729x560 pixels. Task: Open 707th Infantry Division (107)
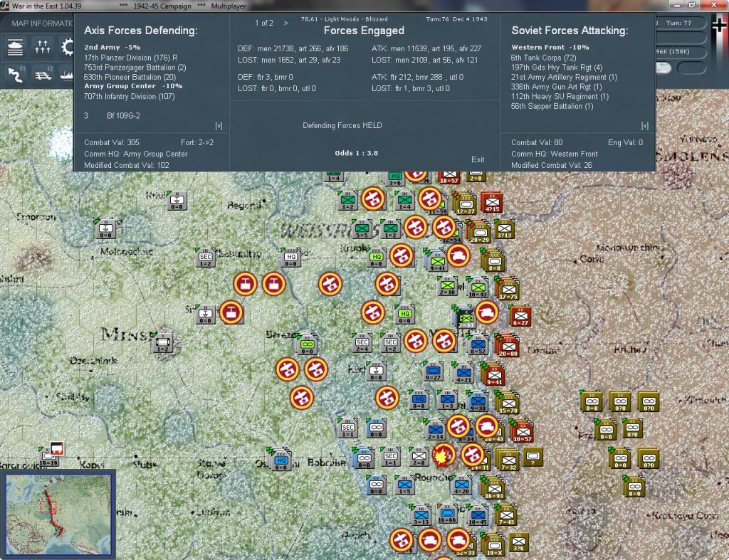coord(130,97)
